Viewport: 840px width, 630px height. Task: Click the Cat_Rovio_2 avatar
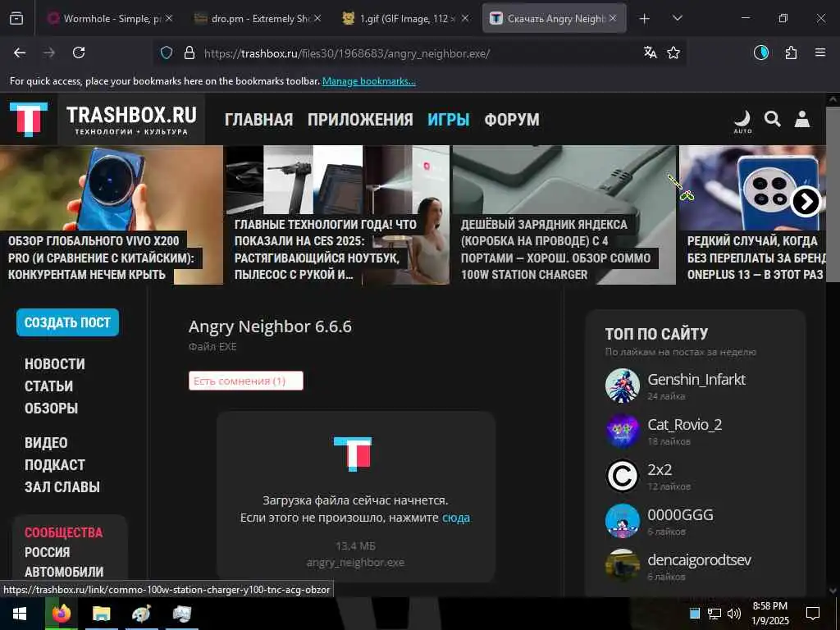622,431
